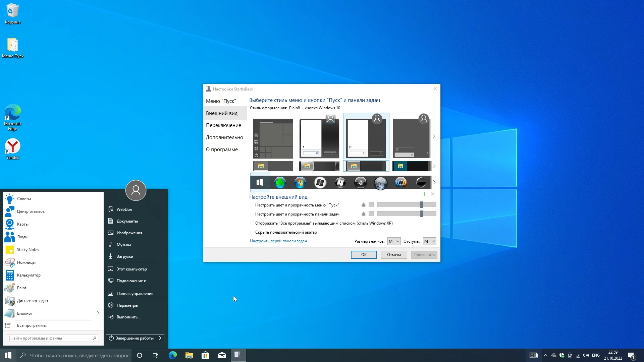Open Microsoft Store from the taskbar
The height and width of the screenshot is (362, 644).
[x=205, y=355]
